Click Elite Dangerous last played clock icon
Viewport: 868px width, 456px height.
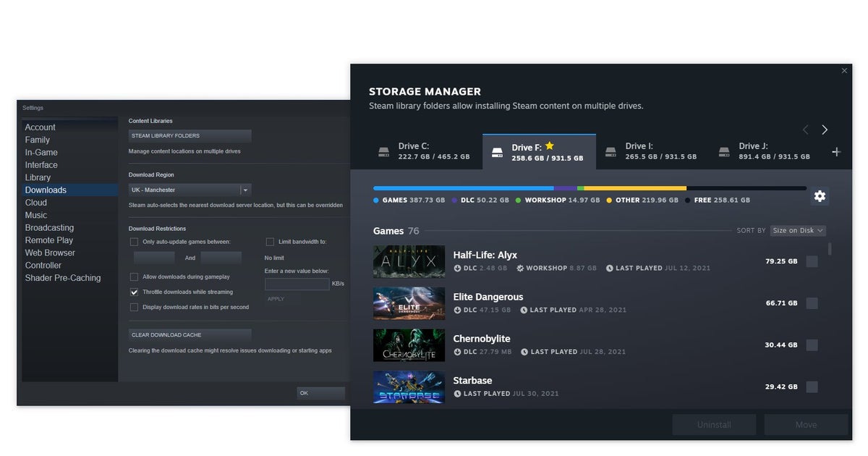524,310
